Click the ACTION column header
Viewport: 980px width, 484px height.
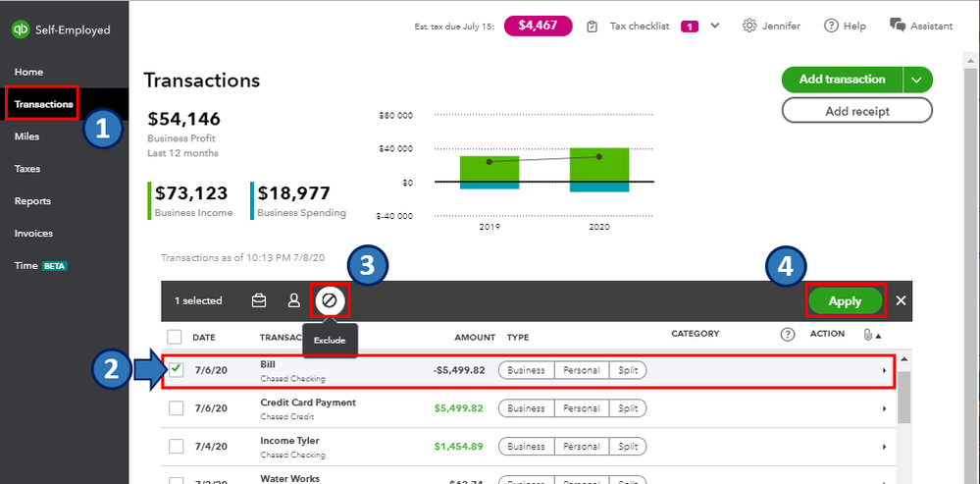pos(827,334)
